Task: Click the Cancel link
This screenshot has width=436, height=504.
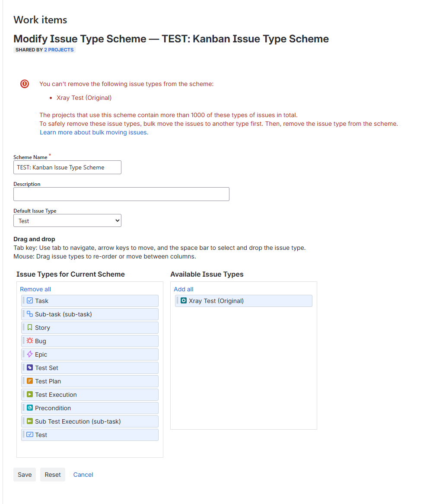Action: tap(83, 475)
